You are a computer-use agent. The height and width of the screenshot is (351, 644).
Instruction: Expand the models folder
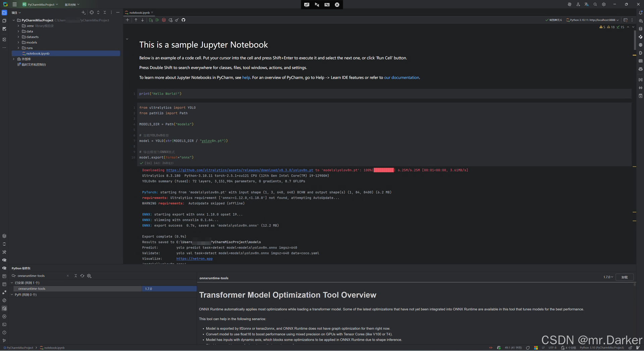pos(18,43)
